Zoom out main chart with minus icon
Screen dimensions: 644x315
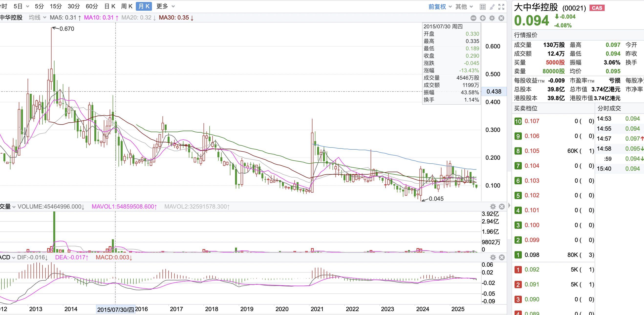coord(473,18)
